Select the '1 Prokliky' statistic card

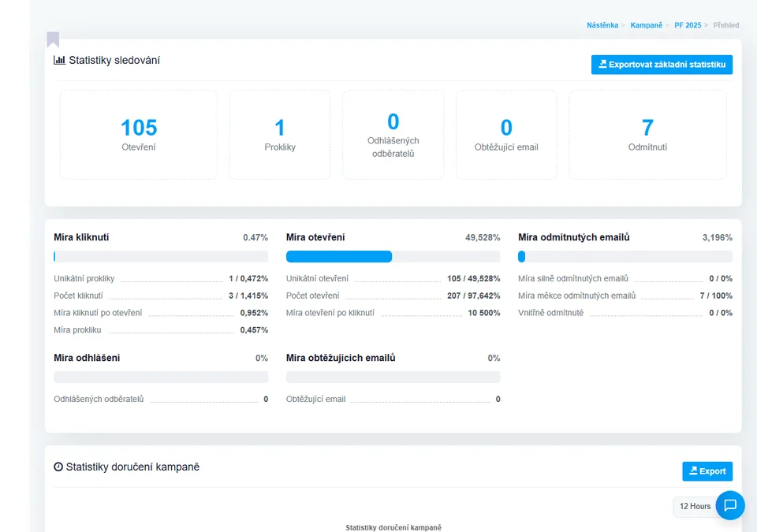pyautogui.click(x=280, y=134)
